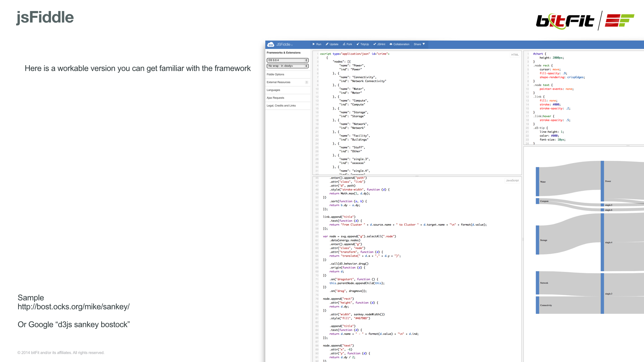
Task: Click the Storage node in Sankey chart
Action: [537, 240]
